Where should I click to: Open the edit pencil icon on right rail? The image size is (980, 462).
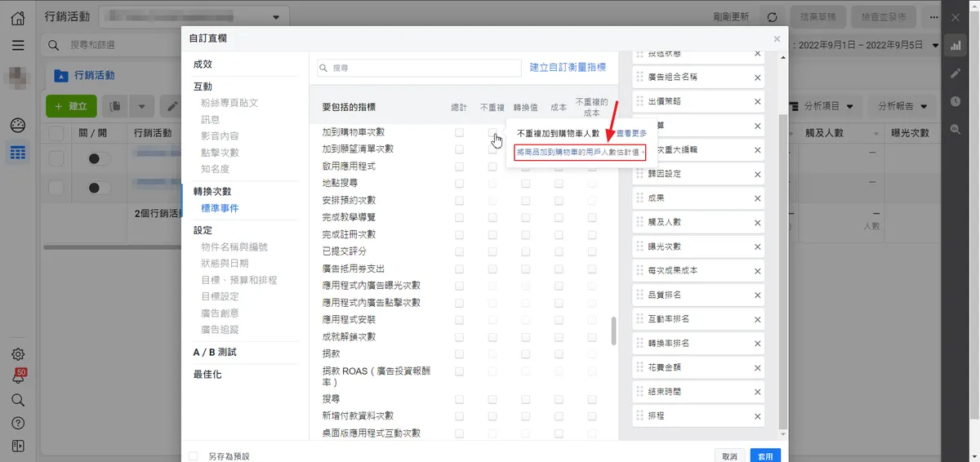pyautogui.click(x=955, y=73)
